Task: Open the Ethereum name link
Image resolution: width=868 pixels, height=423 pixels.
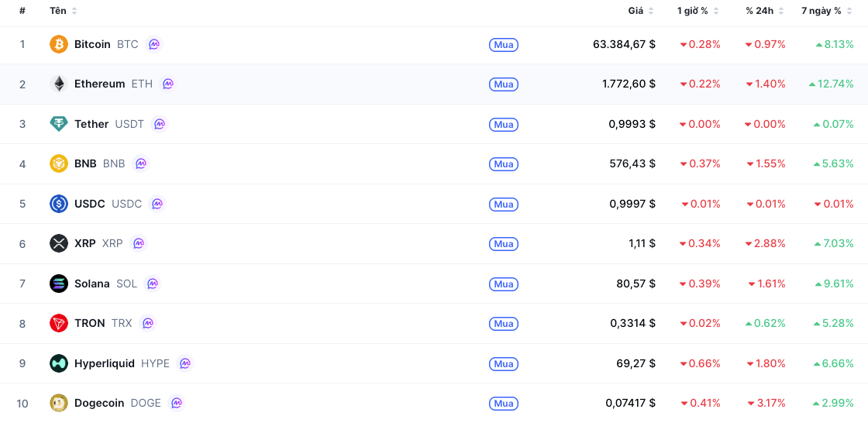Action: (x=100, y=84)
